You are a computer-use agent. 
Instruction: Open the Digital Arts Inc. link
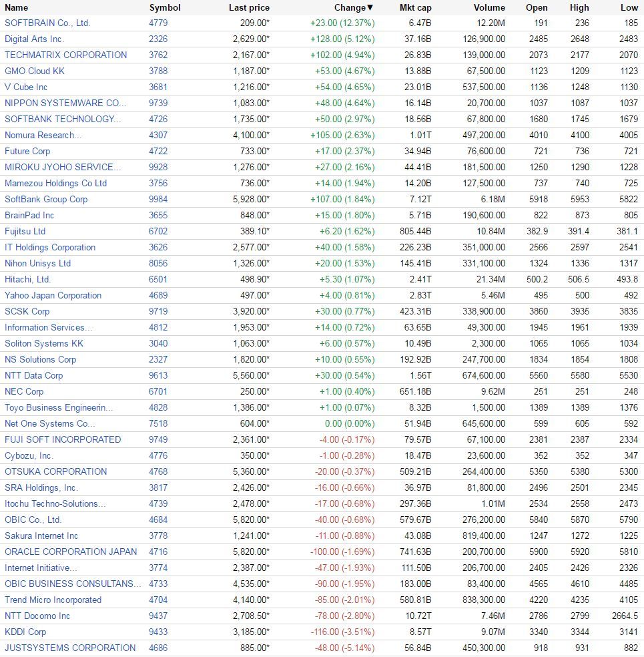pos(34,39)
